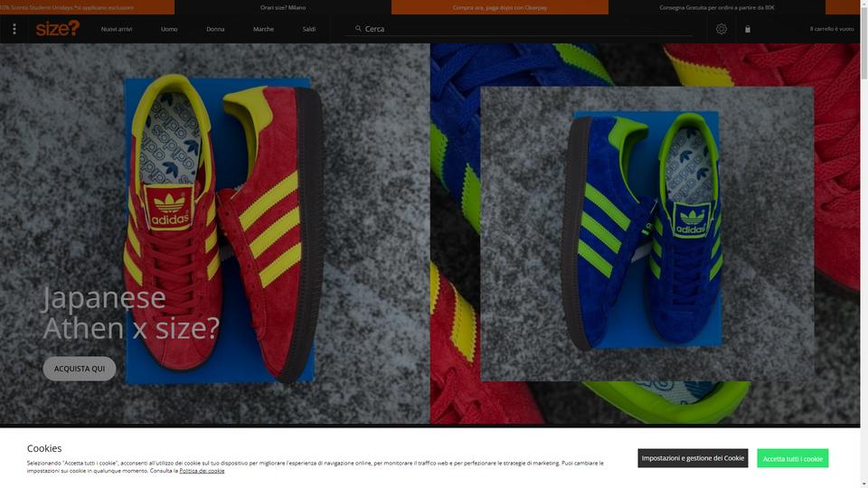Click Accetta tutti i cookie

coord(793,458)
